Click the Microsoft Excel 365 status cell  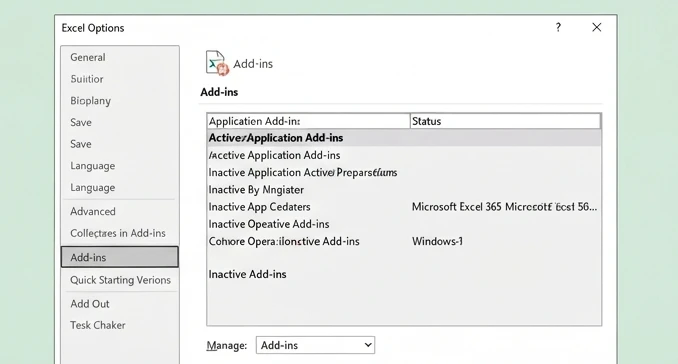(x=504, y=207)
